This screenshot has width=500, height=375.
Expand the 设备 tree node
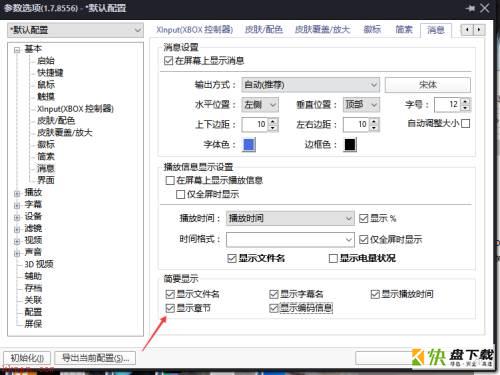click(17, 217)
